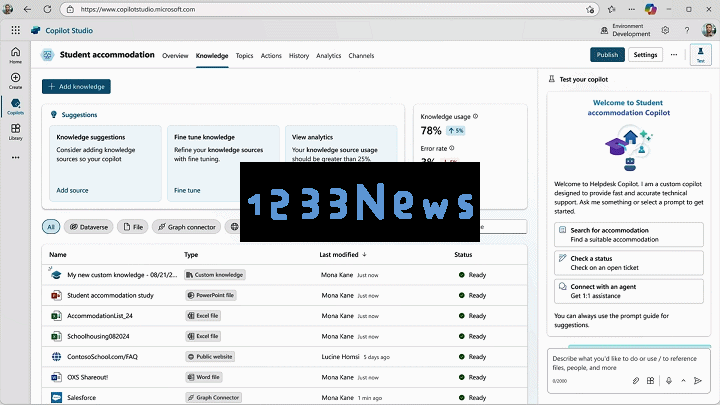Open the Analytics tab
The height and width of the screenshot is (405, 720).
pyautogui.click(x=328, y=56)
